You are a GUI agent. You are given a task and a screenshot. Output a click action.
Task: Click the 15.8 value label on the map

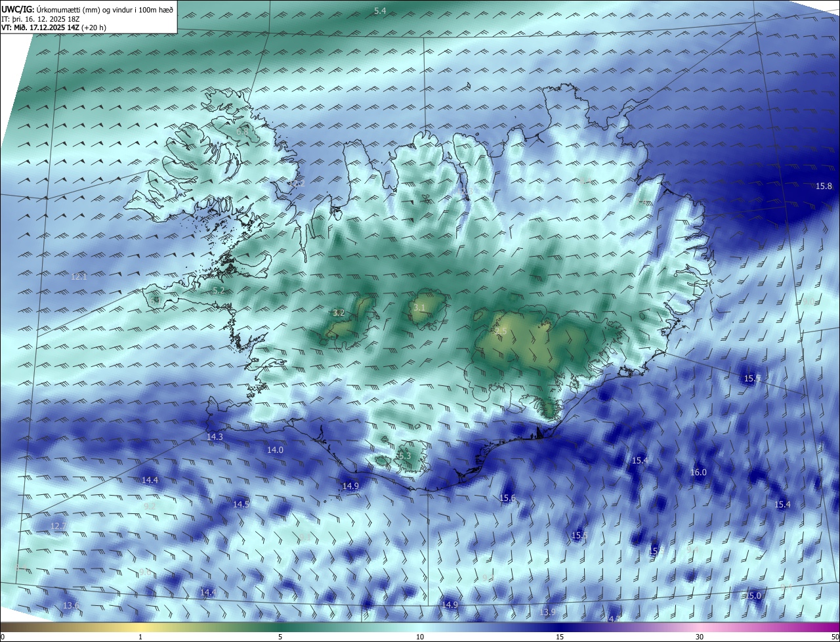(x=824, y=186)
